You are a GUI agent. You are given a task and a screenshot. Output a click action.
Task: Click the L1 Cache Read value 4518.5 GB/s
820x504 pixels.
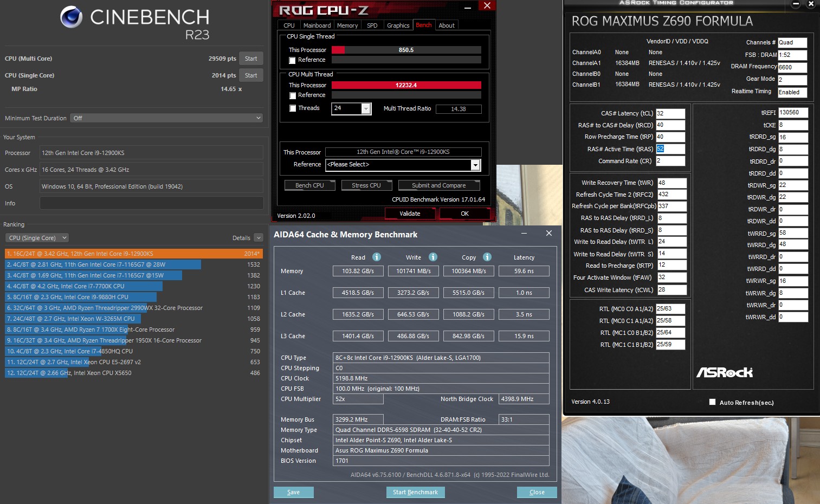358,293
